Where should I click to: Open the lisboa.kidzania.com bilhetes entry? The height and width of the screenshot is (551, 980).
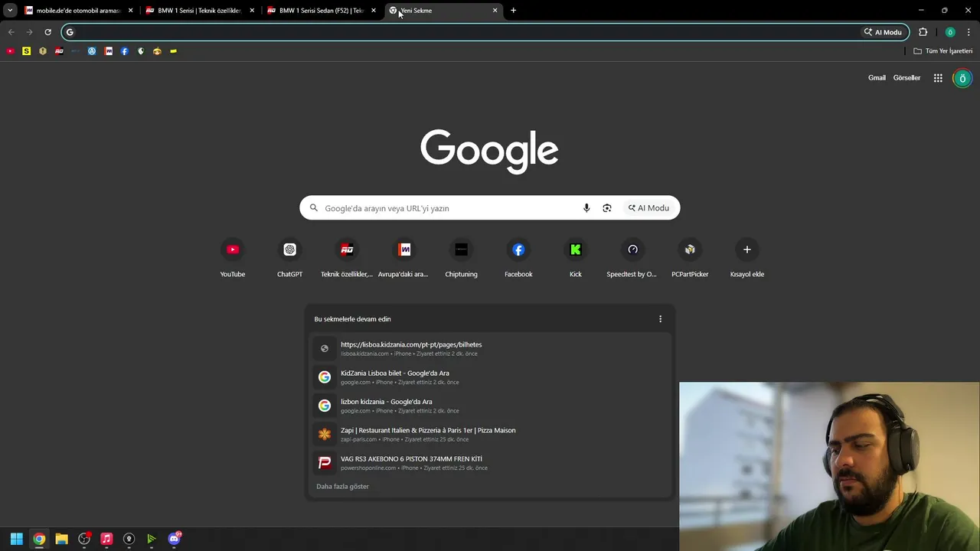pyautogui.click(x=490, y=348)
